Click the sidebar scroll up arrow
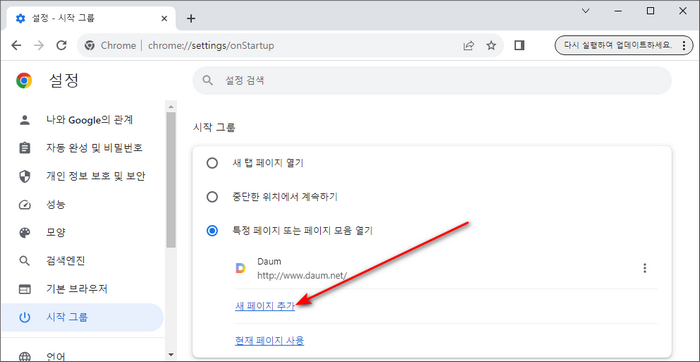The image size is (700, 362). [x=171, y=107]
